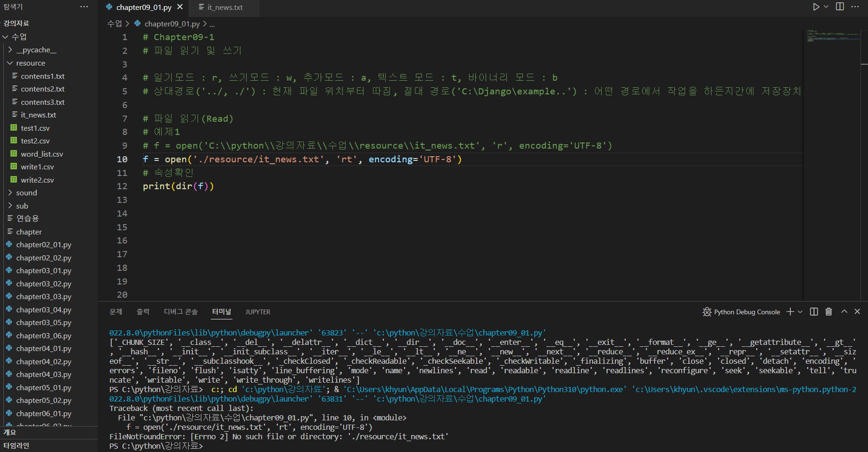Run the Python file with play button
The height and width of the screenshot is (452, 868).
click(816, 7)
